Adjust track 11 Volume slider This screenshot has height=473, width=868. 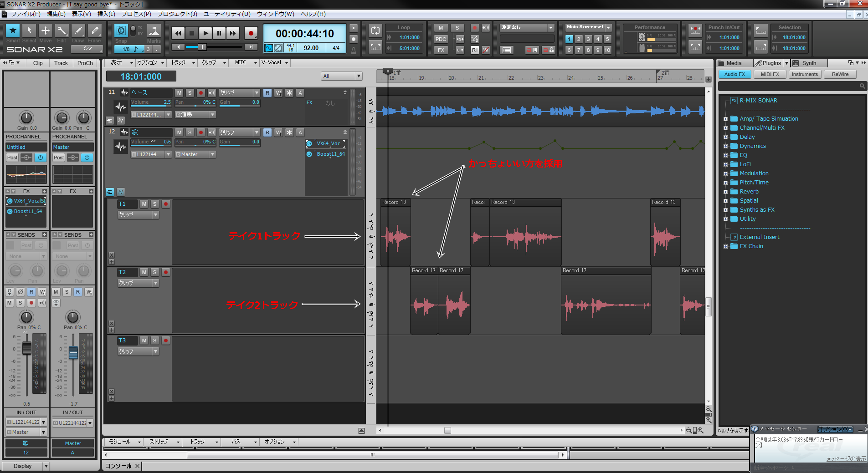(151, 102)
